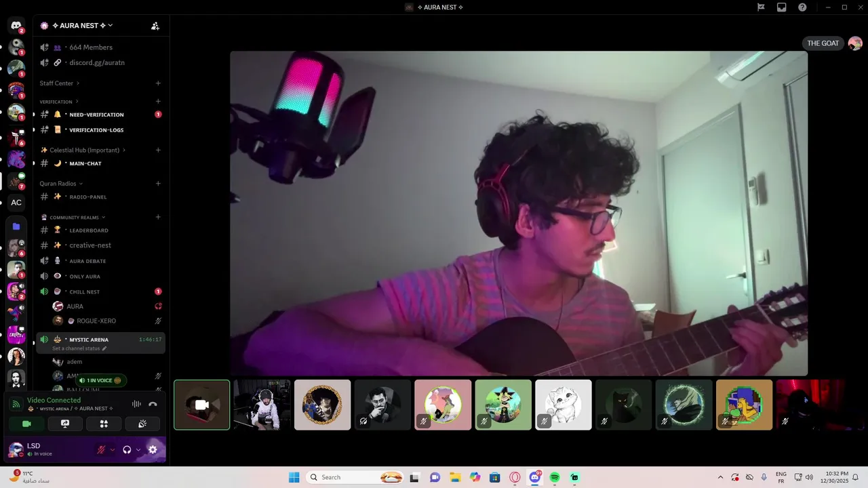The width and height of the screenshot is (868, 488).
Task: Collapse the Quran Radios category
Action: click(61, 184)
